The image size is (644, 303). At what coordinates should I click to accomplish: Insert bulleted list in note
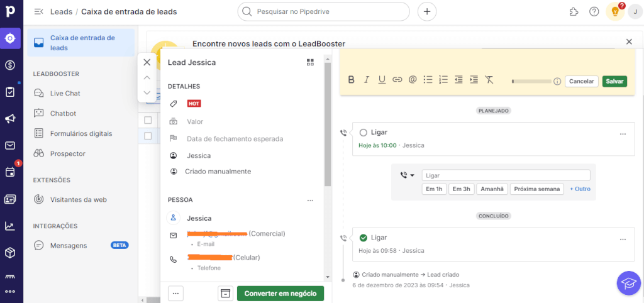click(428, 80)
